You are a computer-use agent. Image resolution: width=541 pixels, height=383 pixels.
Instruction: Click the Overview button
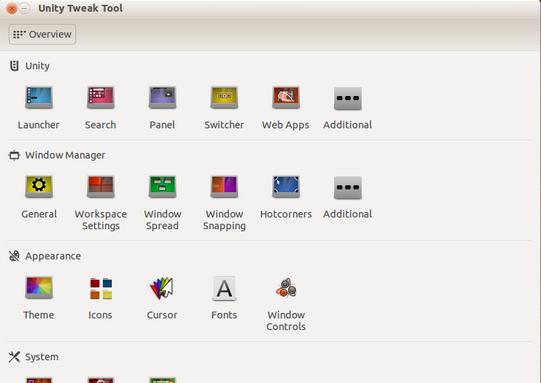pyautogui.click(x=42, y=35)
